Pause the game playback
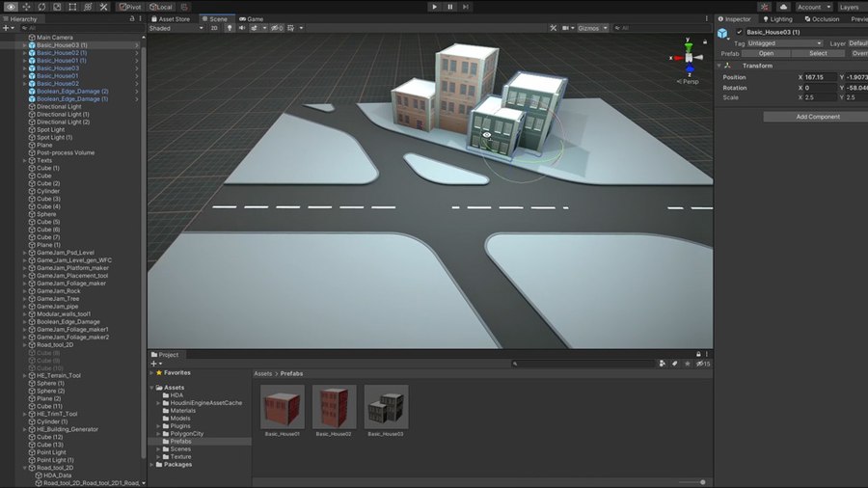This screenshot has width=868, height=488. pyautogui.click(x=450, y=7)
